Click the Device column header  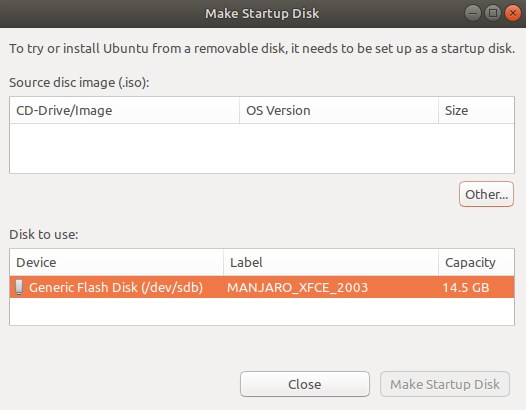(116, 262)
